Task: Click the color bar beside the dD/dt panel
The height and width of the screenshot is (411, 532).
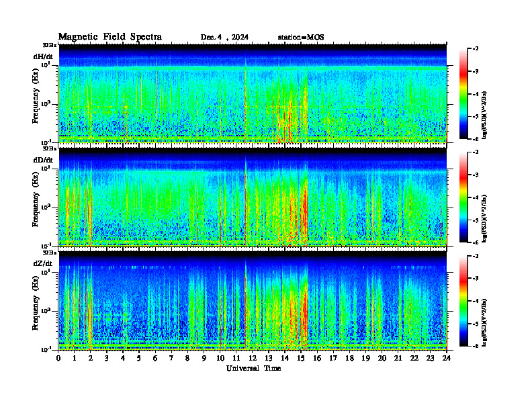Action: (463, 197)
